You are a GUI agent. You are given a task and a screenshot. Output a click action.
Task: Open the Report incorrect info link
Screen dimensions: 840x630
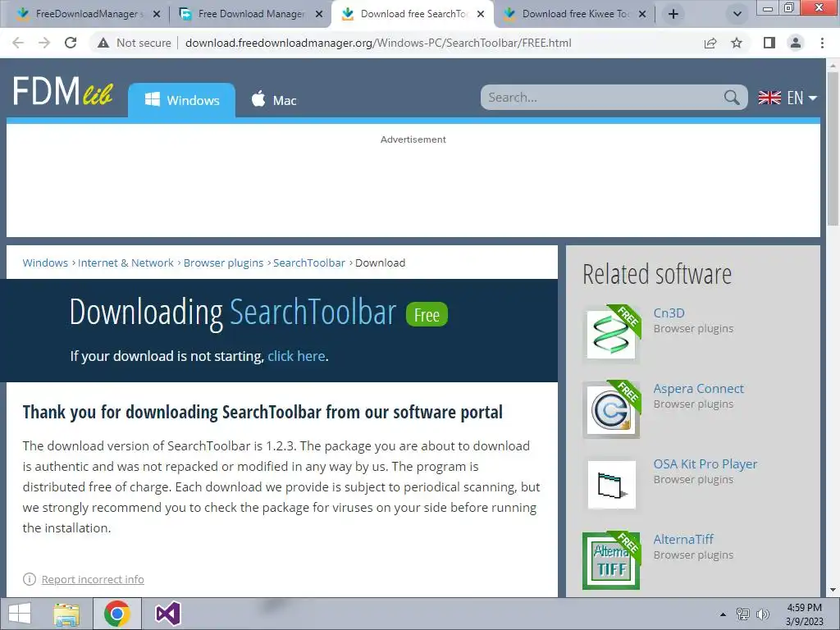93,579
